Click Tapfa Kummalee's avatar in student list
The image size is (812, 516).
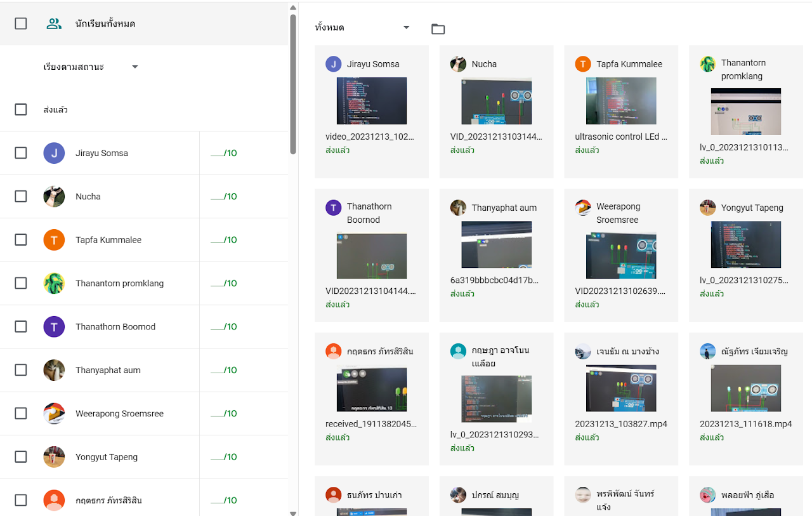tap(54, 240)
